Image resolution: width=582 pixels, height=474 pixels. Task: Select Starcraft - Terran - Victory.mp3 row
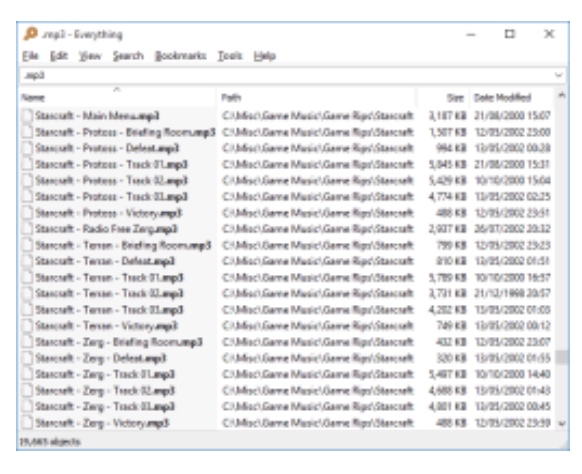pyautogui.click(x=286, y=326)
